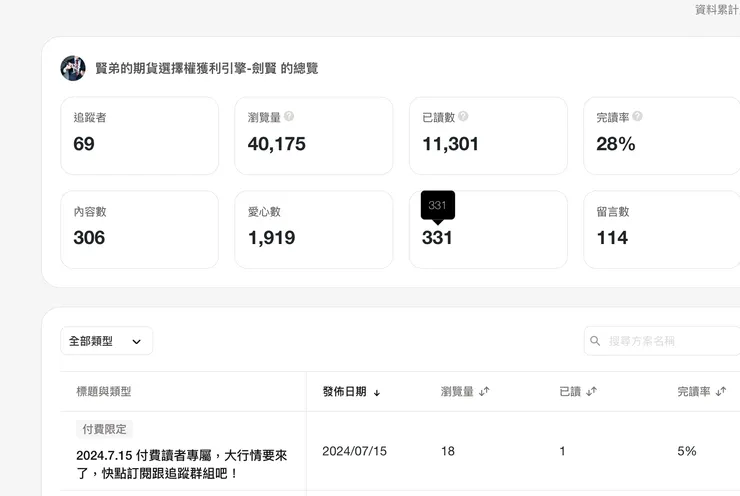Click the chevron arrow in 全部類型 dropdown
This screenshot has height=496, width=740.
click(136, 342)
